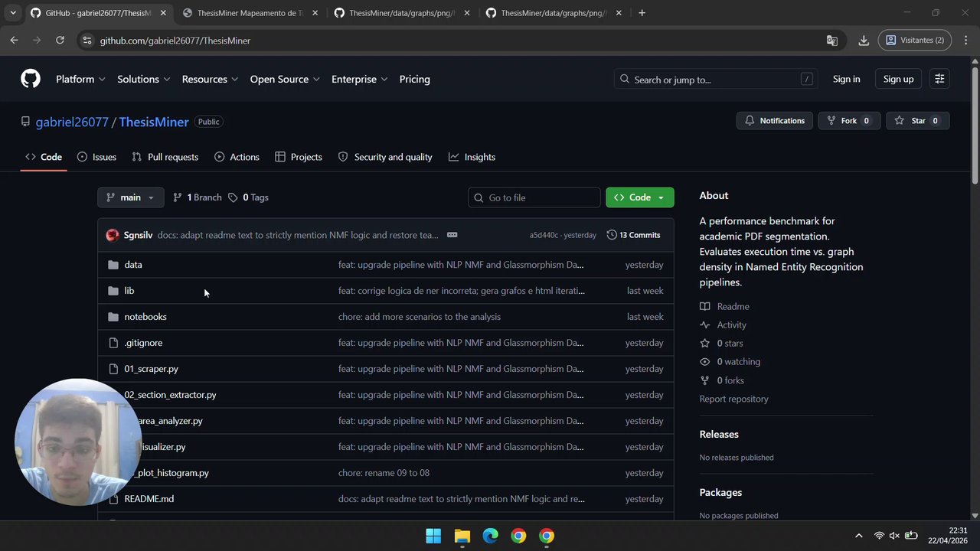The height and width of the screenshot is (551, 980).
Task: Star the ThesisMiner repository
Action: [917, 121]
